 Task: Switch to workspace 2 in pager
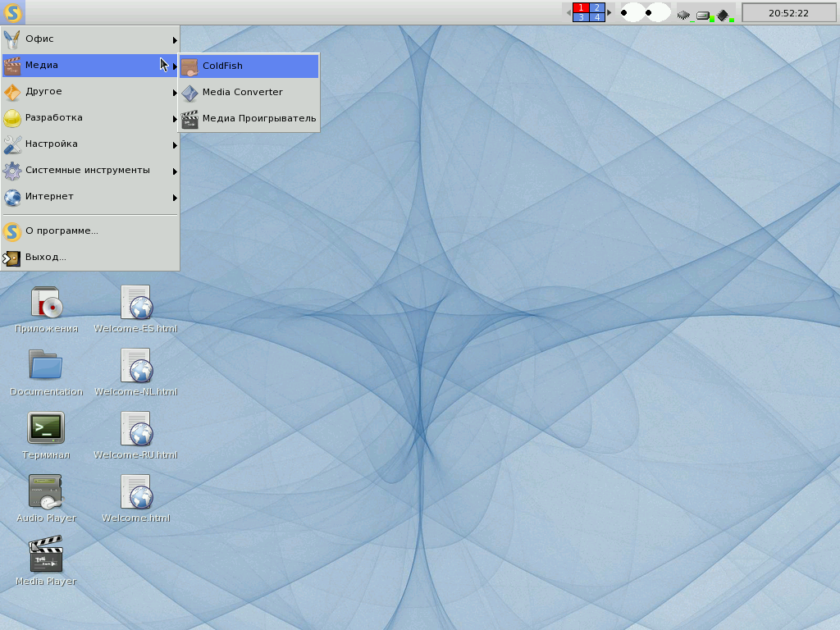coord(597,7)
